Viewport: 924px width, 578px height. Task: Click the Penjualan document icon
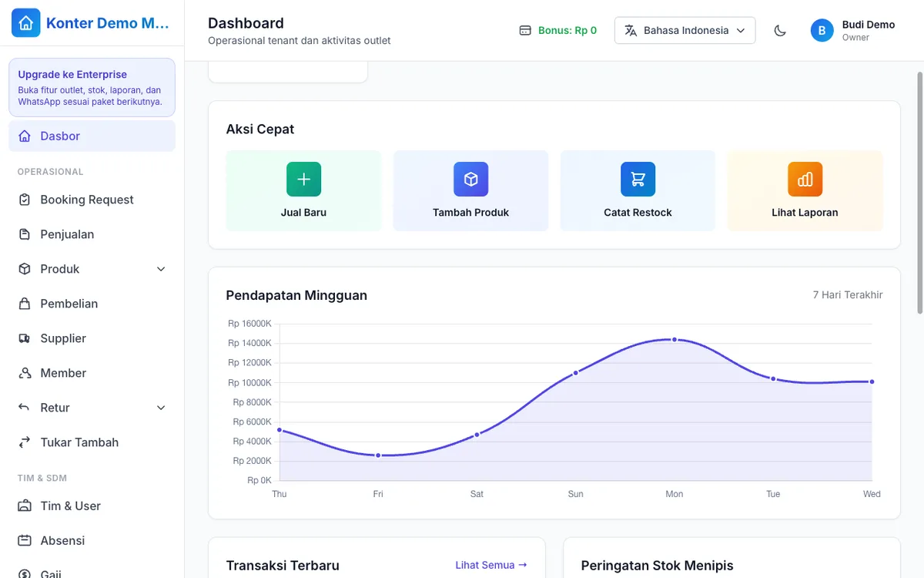(x=25, y=234)
